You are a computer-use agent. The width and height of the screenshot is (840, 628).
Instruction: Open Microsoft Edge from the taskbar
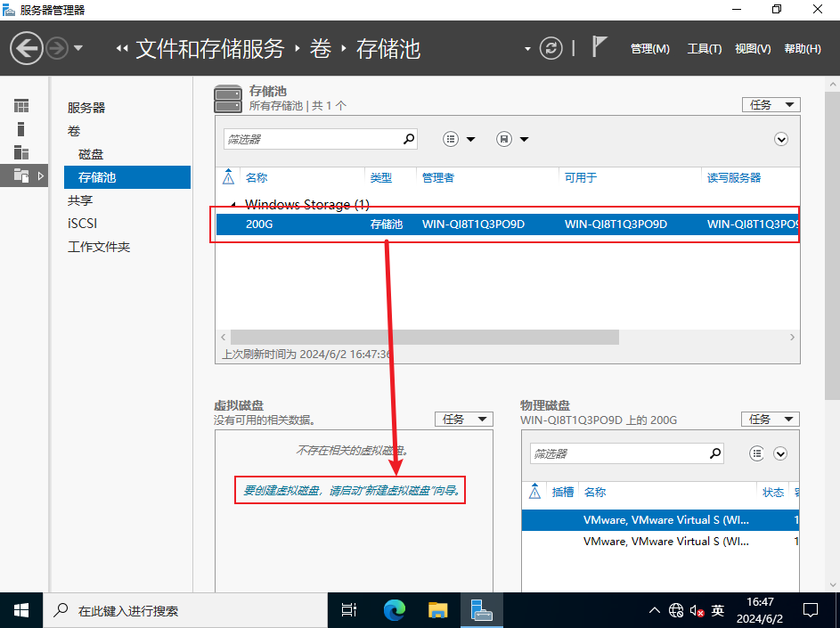tap(394, 610)
